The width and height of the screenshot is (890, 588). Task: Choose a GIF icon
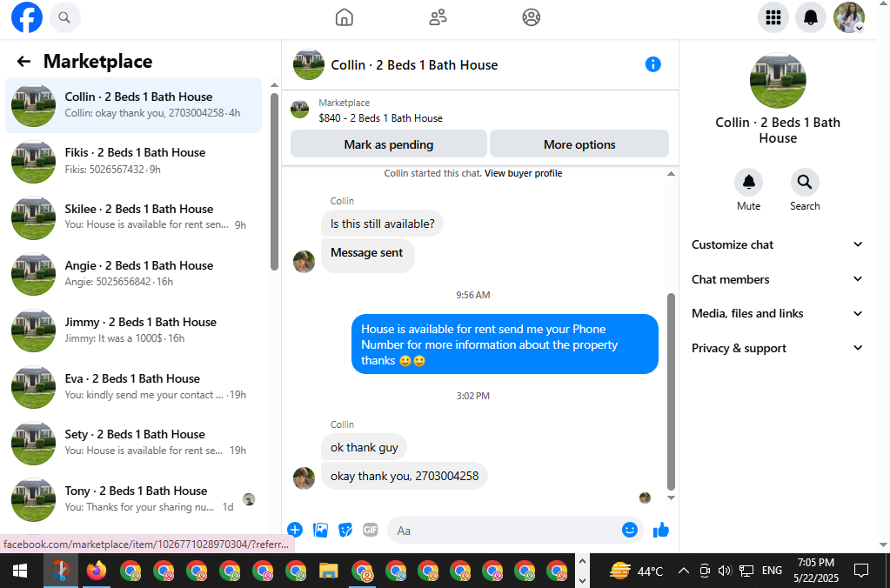pyautogui.click(x=370, y=530)
